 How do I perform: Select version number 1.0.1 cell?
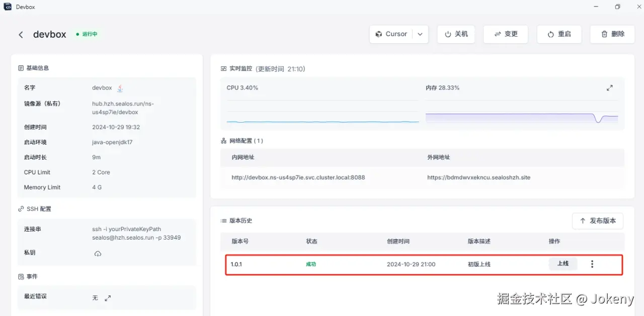coord(236,264)
